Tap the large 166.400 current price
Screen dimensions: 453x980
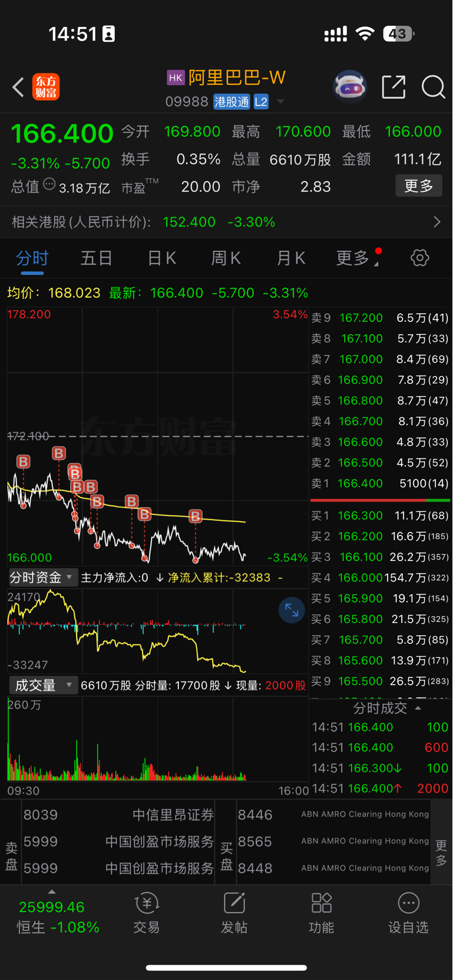[62, 134]
